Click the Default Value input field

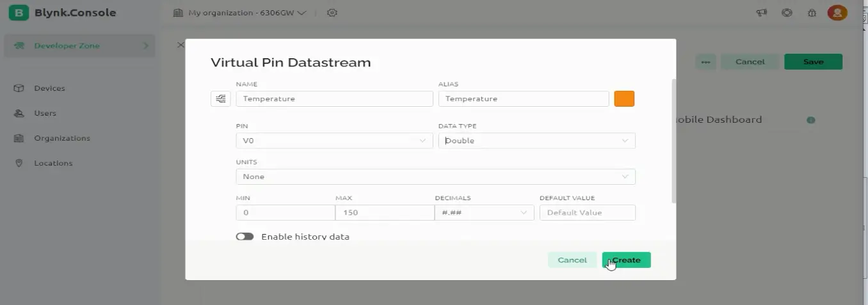pos(587,212)
